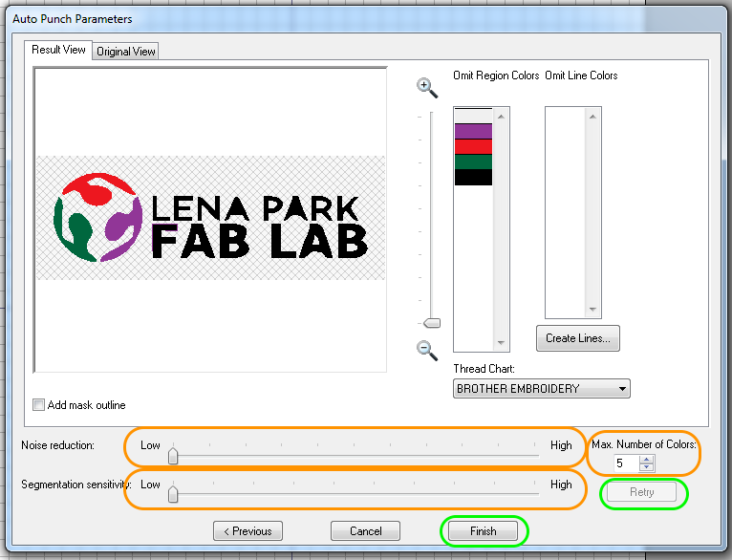Click the Segmentation sensitivity slider handle
The width and height of the screenshot is (732, 560).
click(173, 494)
